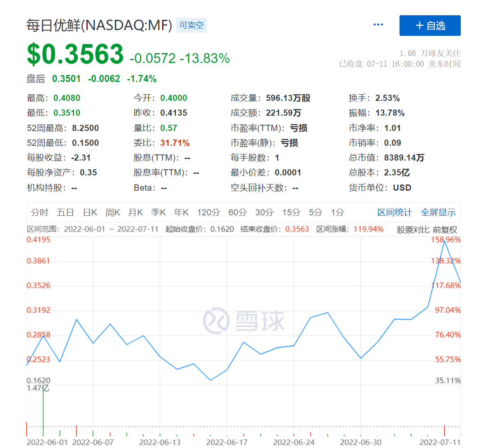Click the 可卖空 short-sell tag
This screenshot has height=448, width=483.
pos(191,25)
